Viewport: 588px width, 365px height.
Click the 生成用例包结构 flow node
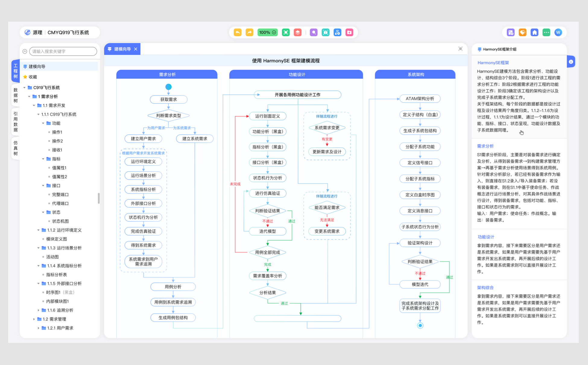click(x=173, y=318)
